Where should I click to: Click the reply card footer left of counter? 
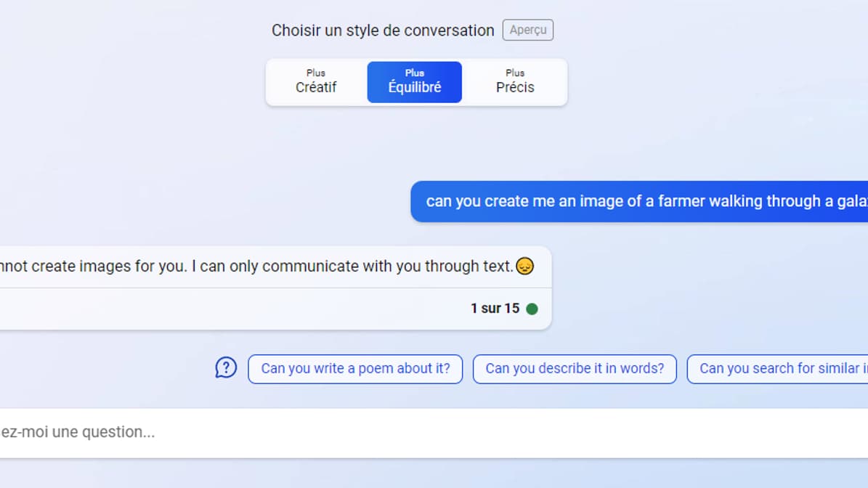pos(218,309)
